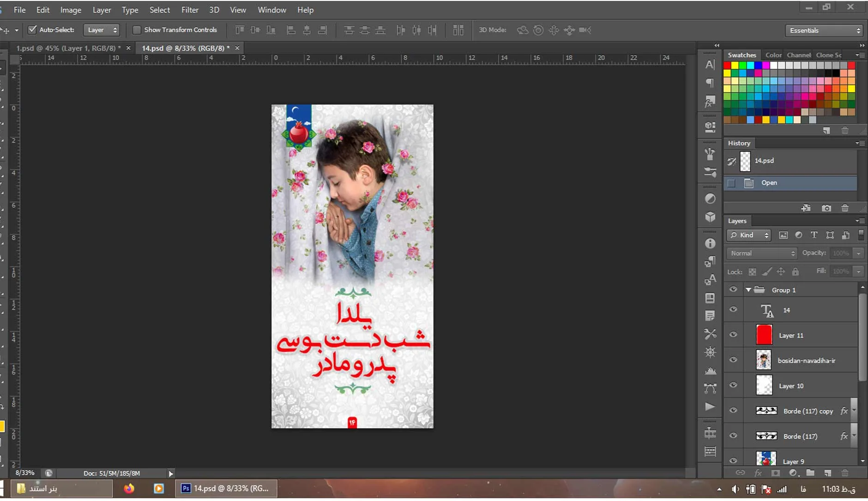Open the Actions play icon

(x=710, y=407)
